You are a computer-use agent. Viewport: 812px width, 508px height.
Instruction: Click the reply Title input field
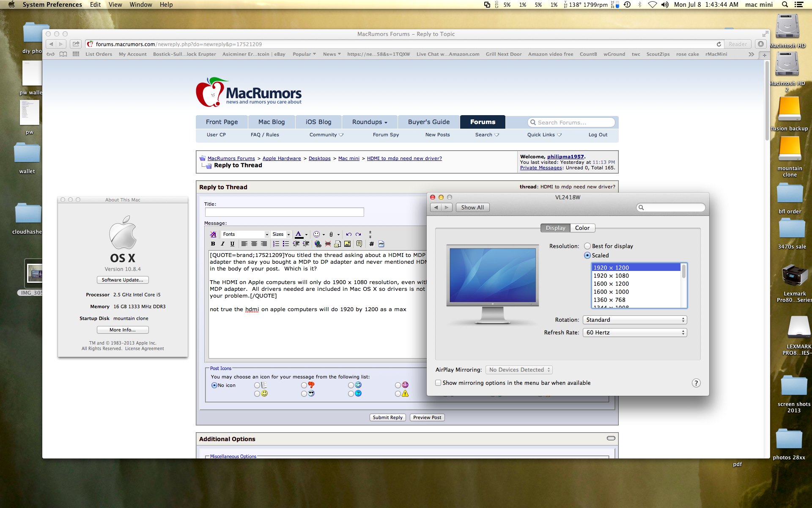click(284, 212)
